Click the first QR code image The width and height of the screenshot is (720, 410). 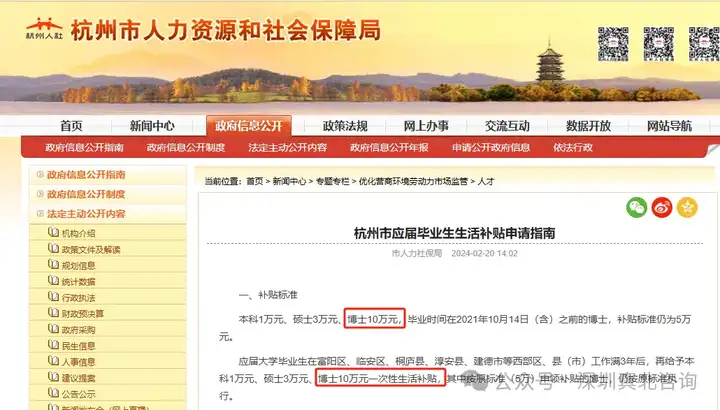[x=613, y=44]
